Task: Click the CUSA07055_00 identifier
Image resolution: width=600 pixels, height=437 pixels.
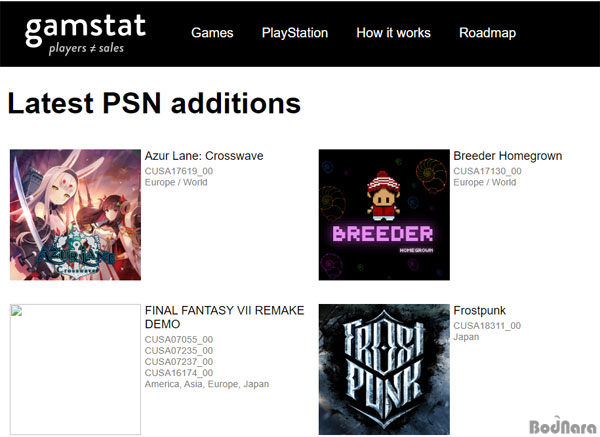Action: tap(179, 339)
